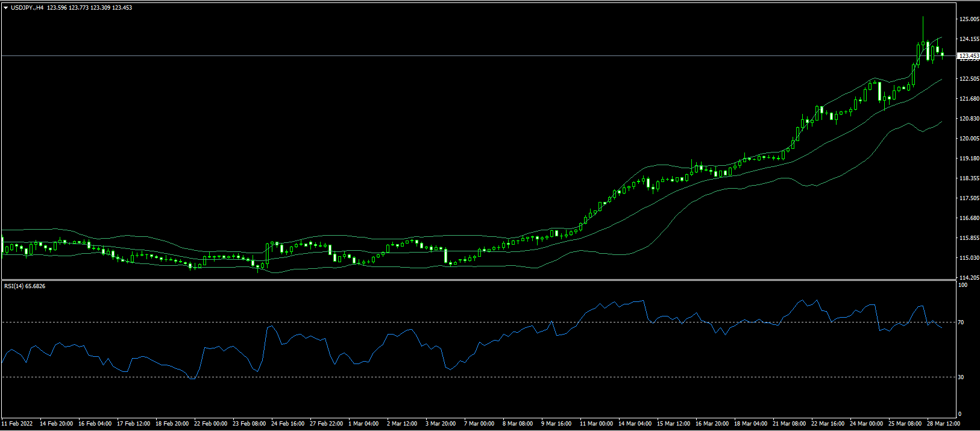Select the USDJPY,H4 chart title text
The height and width of the screenshot is (431, 980).
click(27, 8)
